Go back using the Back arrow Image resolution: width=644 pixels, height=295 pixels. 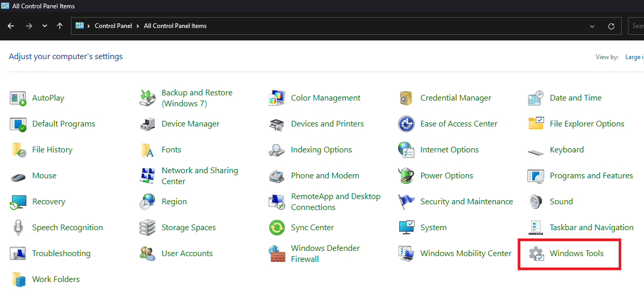point(11,26)
